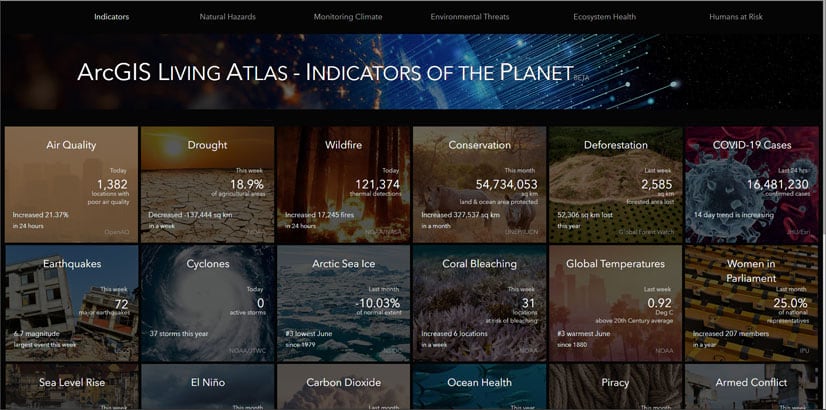Click the 2,585 forested area lost value
This screenshot has height=410, width=826.
tap(656, 184)
